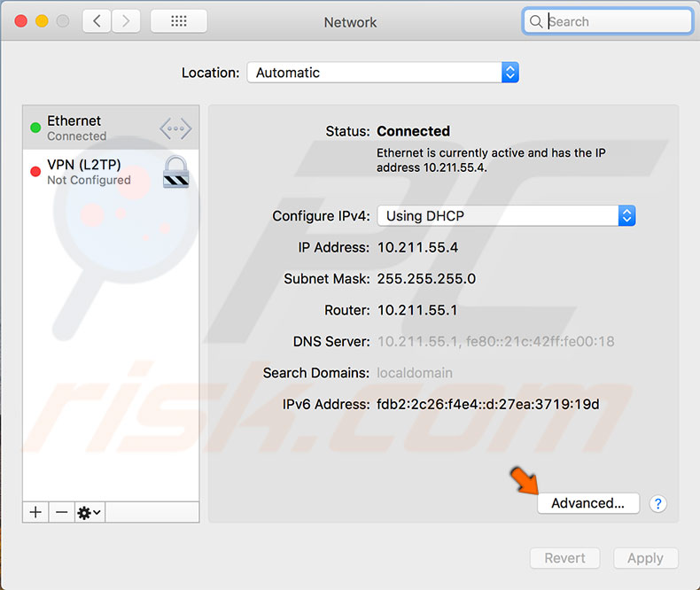Click the green Ethernet status dot
This screenshot has width=700, height=590.
[x=35, y=128]
